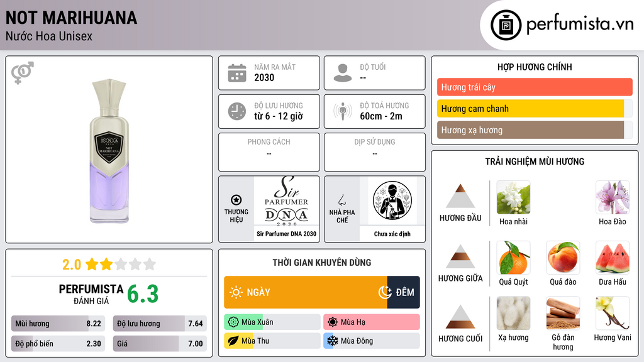The height and width of the screenshot is (362, 644).
Task: Click the star badge icon above Thương hiệu
Action: [236, 200]
